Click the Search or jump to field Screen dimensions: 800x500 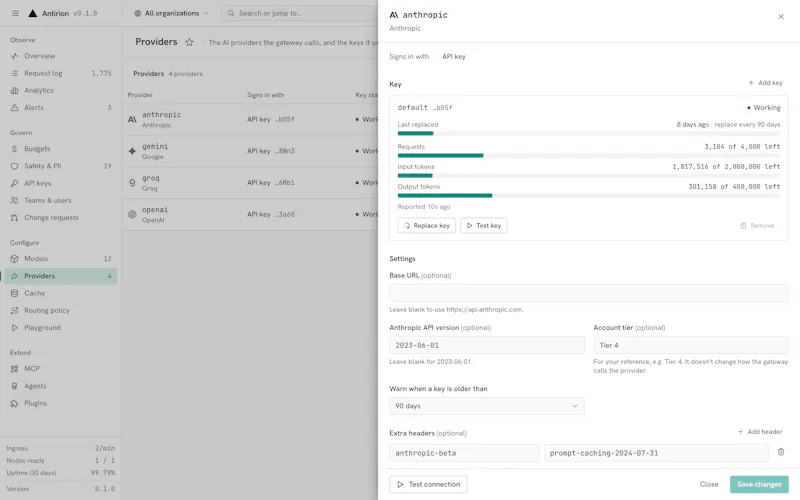[x=300, y=13]
